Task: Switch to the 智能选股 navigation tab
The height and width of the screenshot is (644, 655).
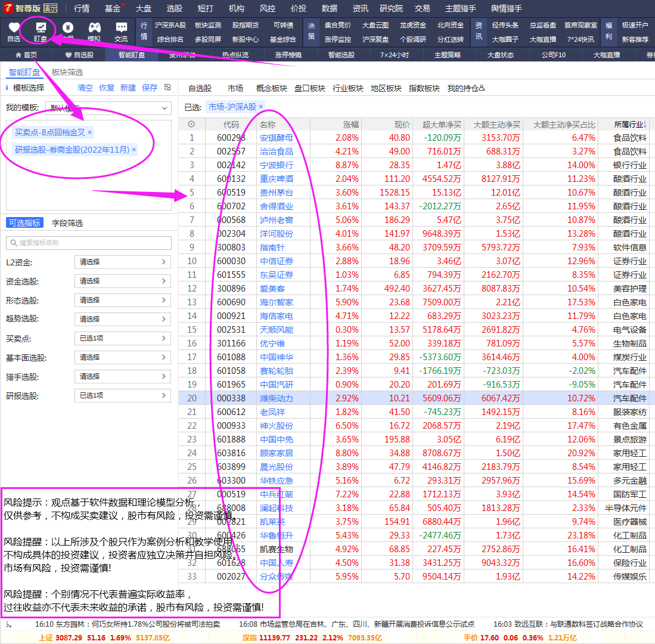Action: (342, 55)
